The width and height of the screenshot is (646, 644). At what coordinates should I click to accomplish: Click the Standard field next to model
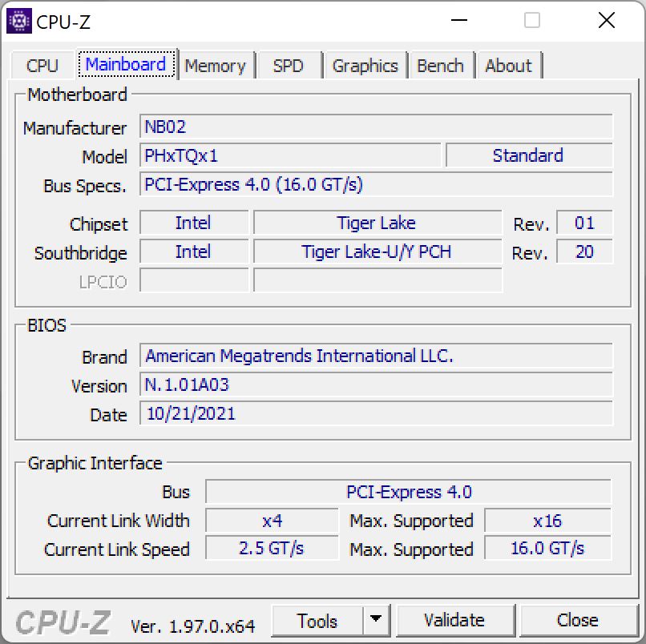529,155
